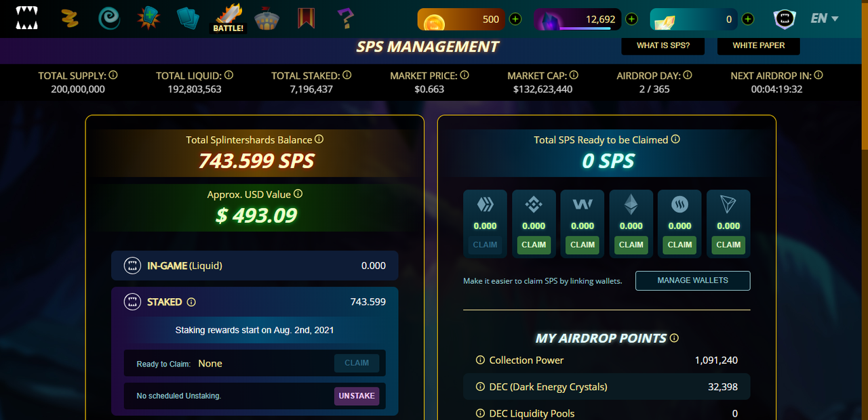Show info for Approx. USD Value
868x420 pixels.
tap(298, 194)
